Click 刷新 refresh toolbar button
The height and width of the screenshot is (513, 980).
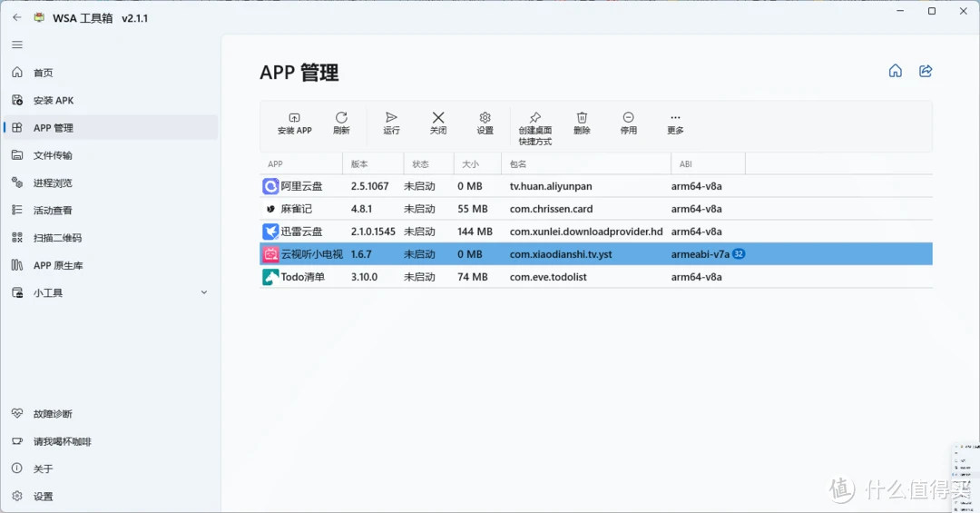pos(341,123)
